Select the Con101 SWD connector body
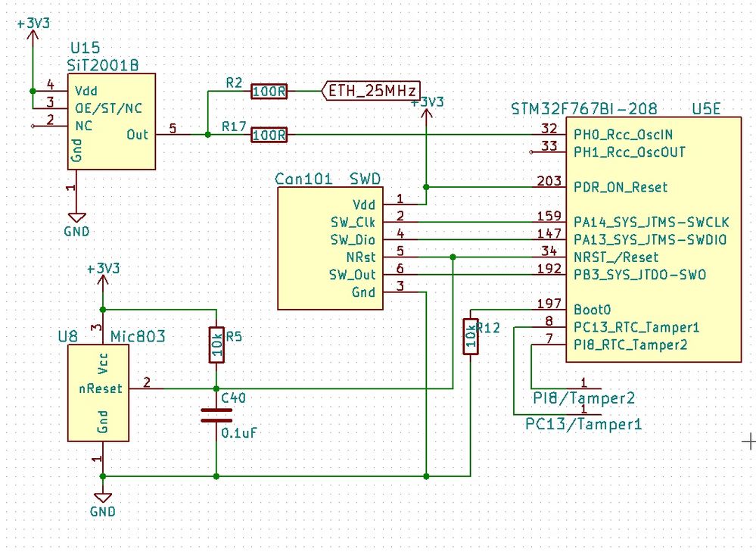This screenshot has width=756, height=552. click(x=331, y=248)
